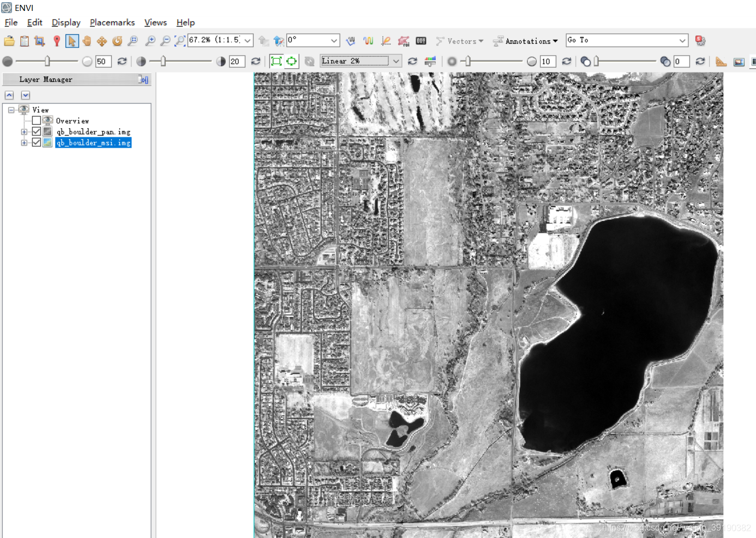
Task: Select the highlighted qb_boulder_msi.img layer name
Action: point(93,142)
